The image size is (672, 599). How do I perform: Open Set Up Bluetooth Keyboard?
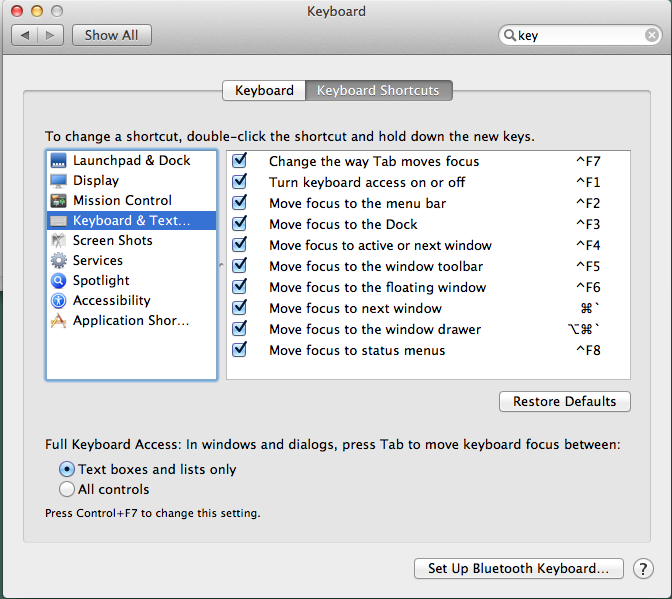point(518,568)
